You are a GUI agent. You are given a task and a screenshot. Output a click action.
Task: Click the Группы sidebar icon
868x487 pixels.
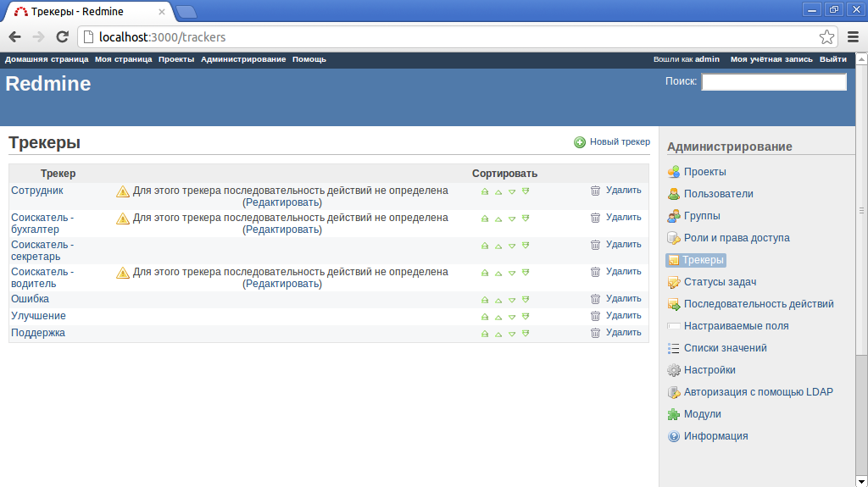pyautogui.click(x=674, y=216)
